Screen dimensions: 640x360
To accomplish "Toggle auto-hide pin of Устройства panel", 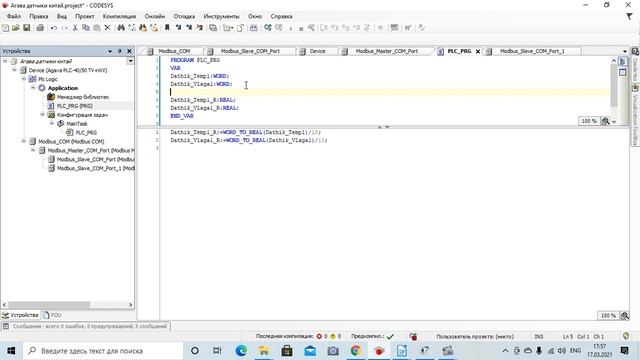I will [x=120, y=51].
